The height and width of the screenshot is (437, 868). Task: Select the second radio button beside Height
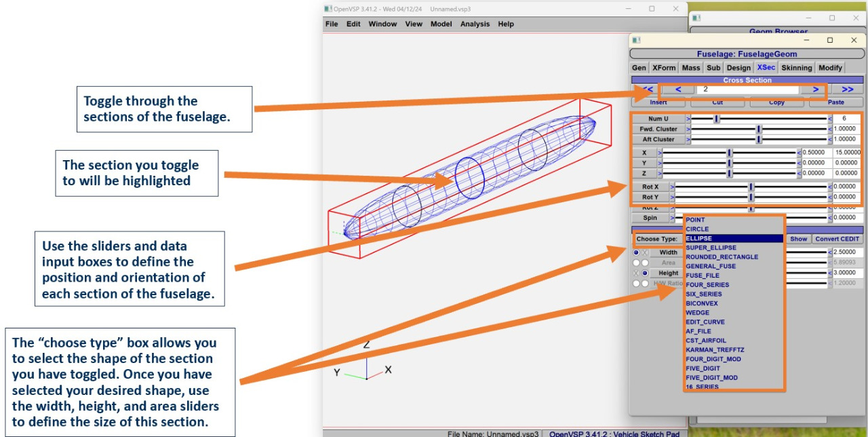pyautogui.click(x=645, y=273)
